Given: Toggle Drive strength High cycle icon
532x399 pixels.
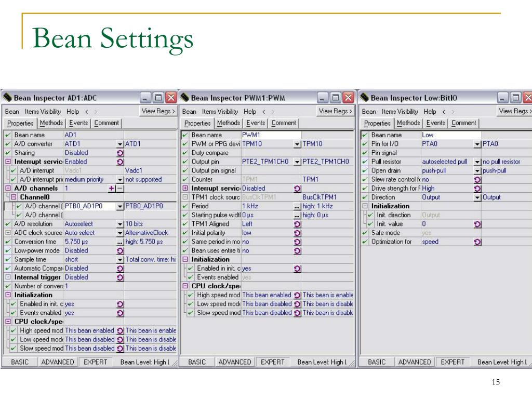Looking at the screenshot, I should 477,188.
